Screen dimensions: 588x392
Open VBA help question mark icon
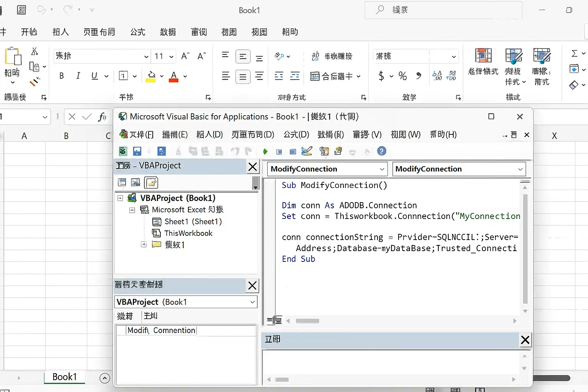pyautogui.click(x=382, y=151)
